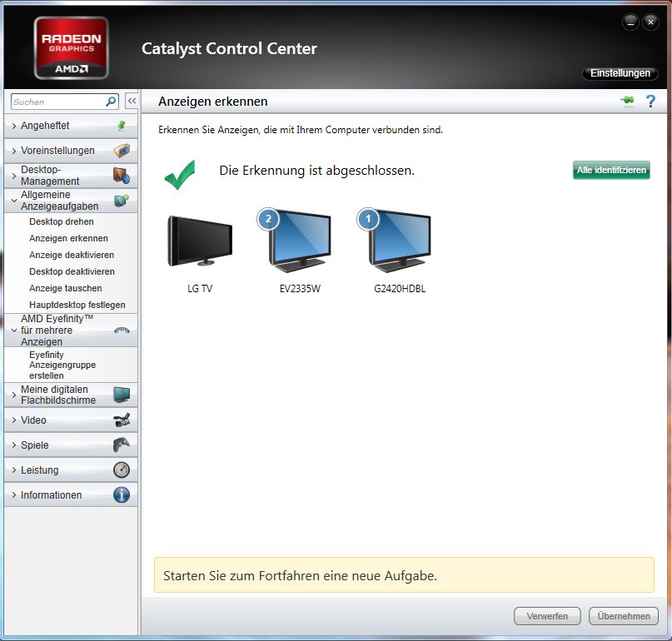Click the Meine digitalen Flachbildschirme monitor icon
The image size is (672, 641).
122,395
